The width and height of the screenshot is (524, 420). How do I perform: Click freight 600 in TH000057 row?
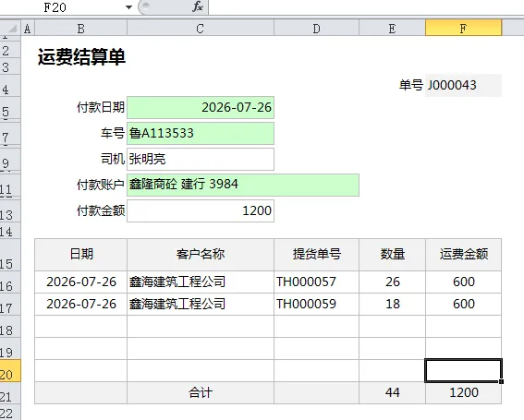(464, 282)
